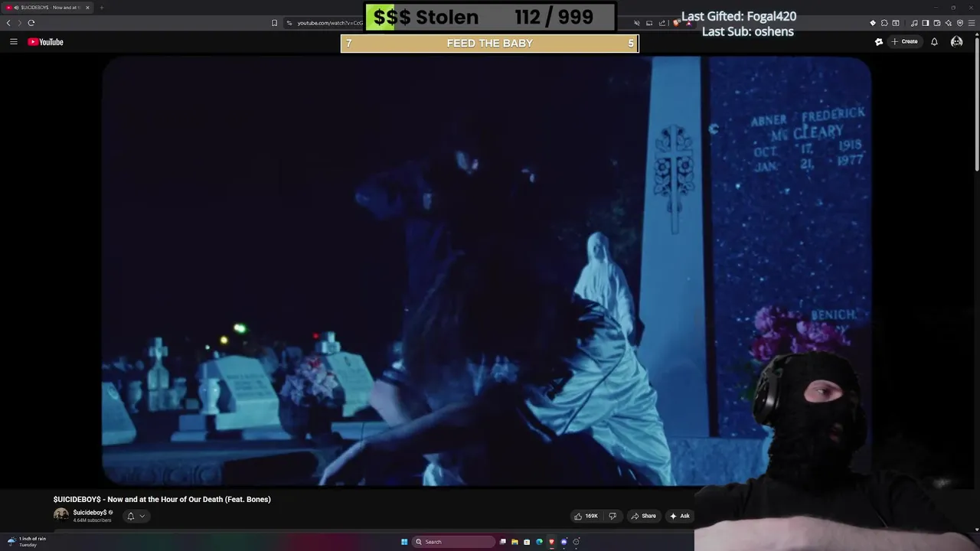Image resolution: width=980 pixels, height=551 pixels.
Task: Open the Brave Wallet icon
Action: click(937, 23)
